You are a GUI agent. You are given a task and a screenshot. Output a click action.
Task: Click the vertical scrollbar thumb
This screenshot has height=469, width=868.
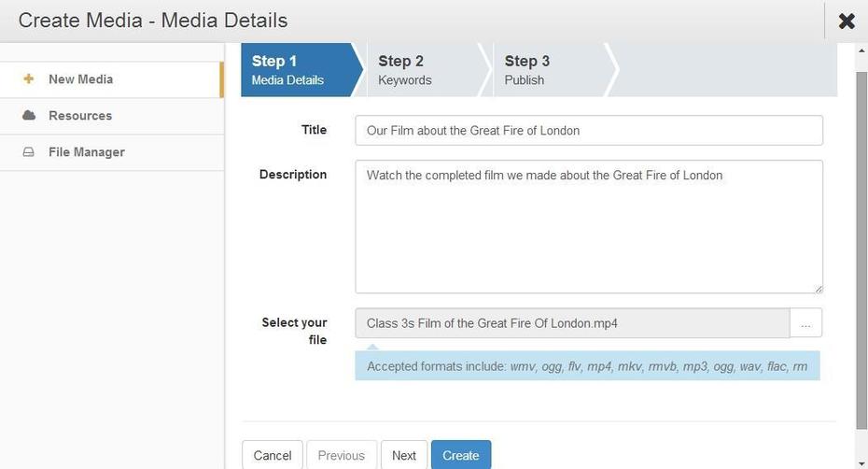[x=861, y=249]
